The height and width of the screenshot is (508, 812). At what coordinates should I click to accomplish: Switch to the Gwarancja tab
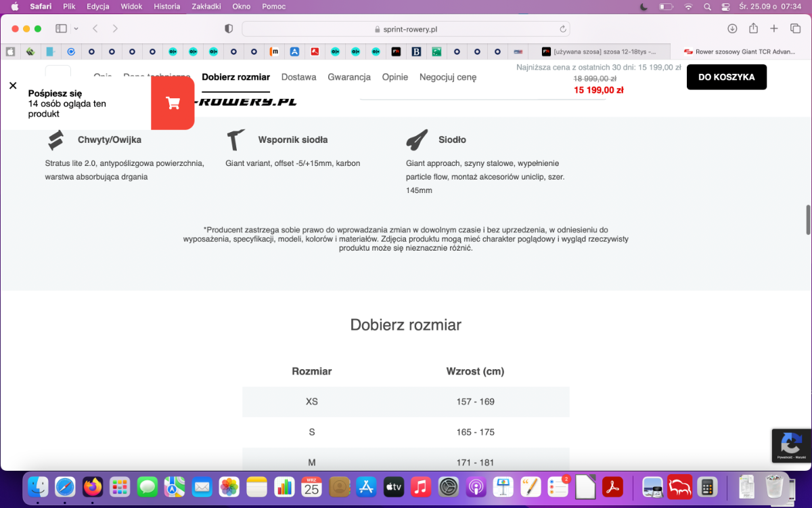349,77
